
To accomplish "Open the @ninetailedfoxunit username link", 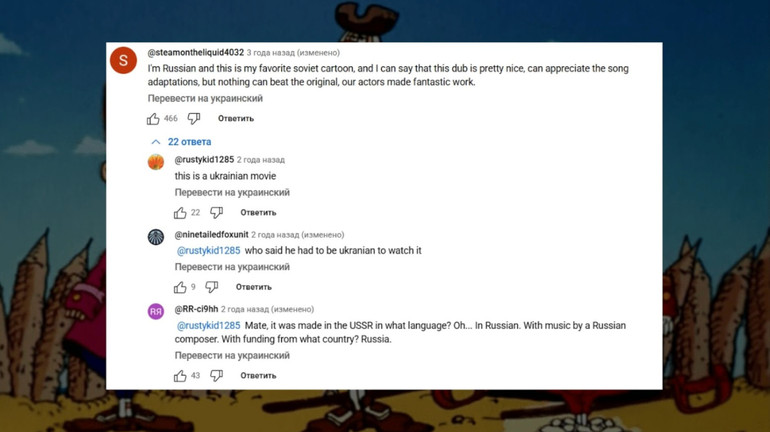I will click(212, 235).
